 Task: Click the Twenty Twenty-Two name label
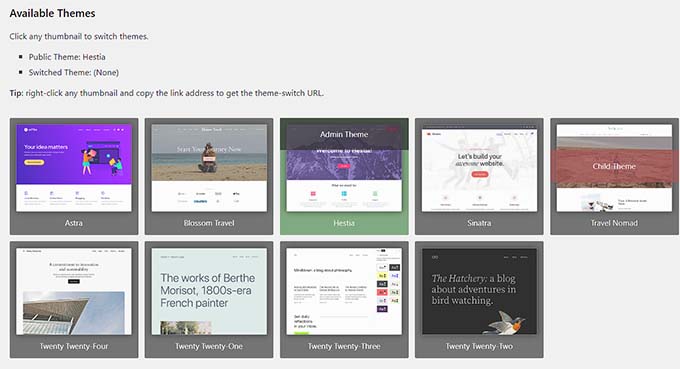pos(479,346)
